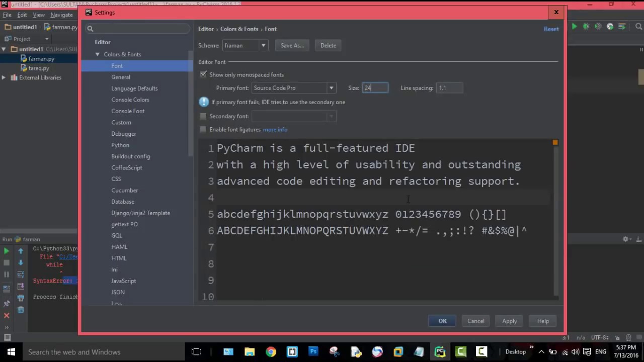The height and width of the screenshot is (362, 644).
Task: Collapse the Colors & Fonts tree node
Action: pyautogui.click(x=98, y=54)
